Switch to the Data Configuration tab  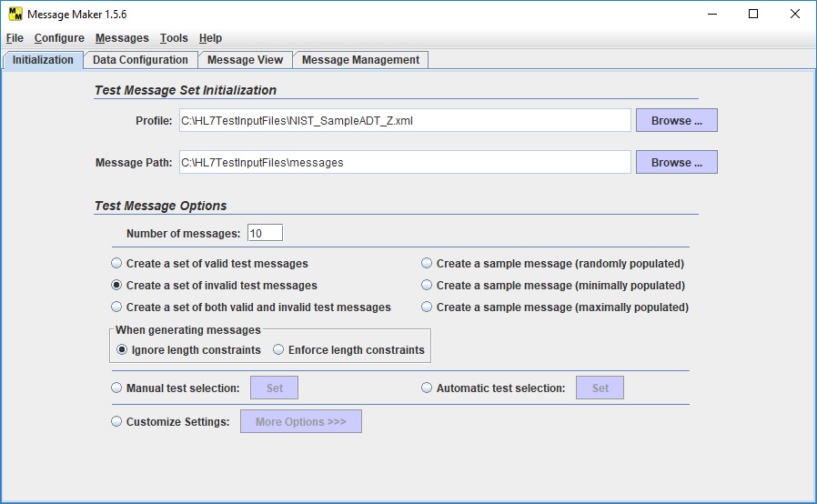pyautogui.click(x=140, y=60)
